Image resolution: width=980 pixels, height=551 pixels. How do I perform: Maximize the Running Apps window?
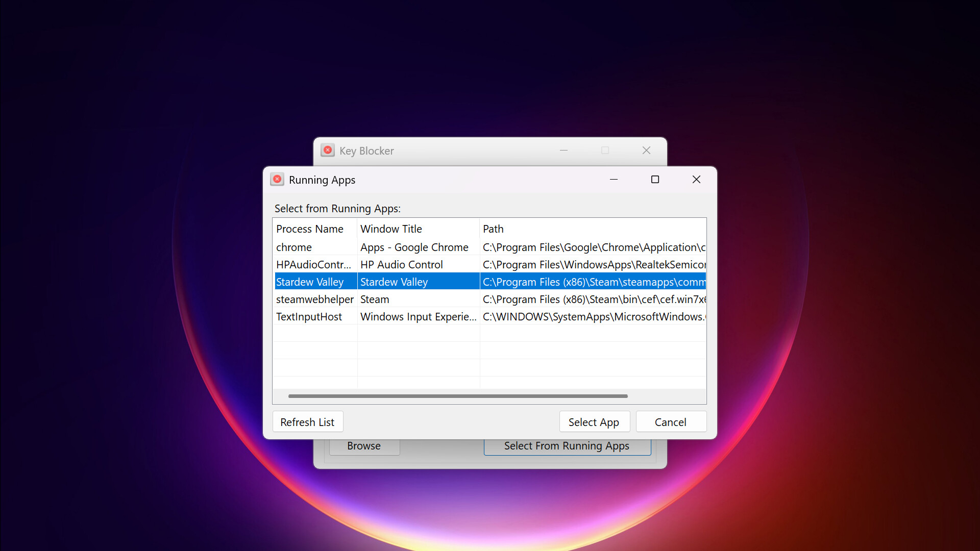[x=655, y=179]
